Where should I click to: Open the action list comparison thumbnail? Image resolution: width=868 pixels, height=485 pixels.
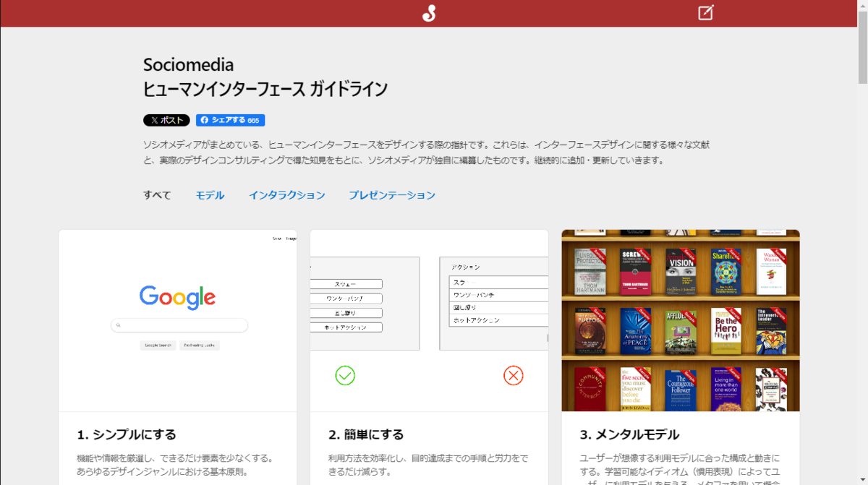[x=429, y=320]
